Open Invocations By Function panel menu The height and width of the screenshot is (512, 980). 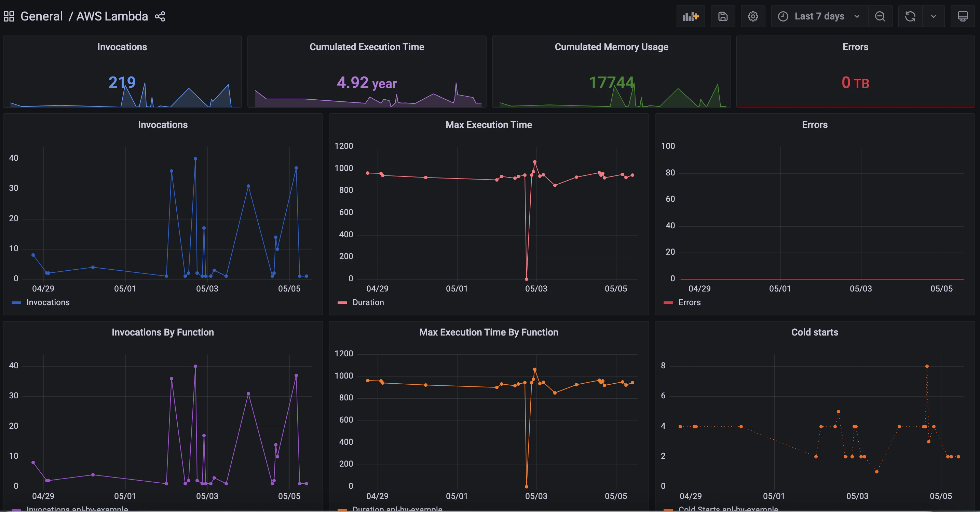(x=162, y=332)
